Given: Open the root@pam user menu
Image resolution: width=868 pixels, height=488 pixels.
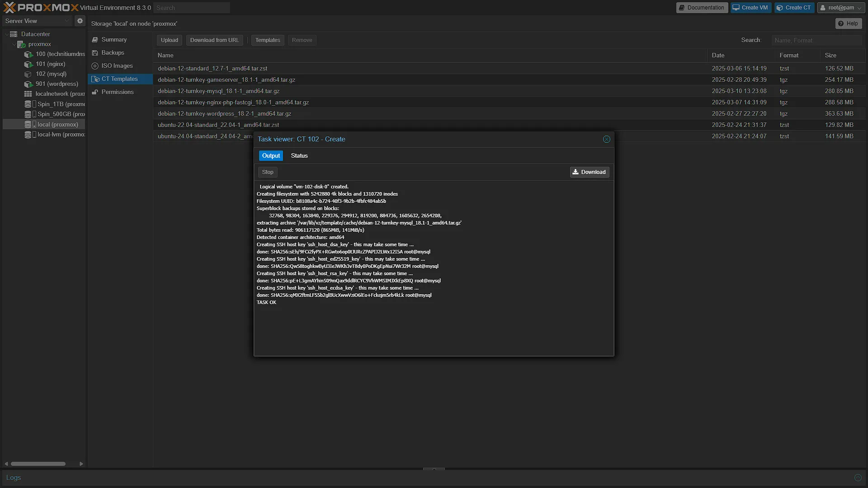Looking at the screenshot, I should point(841,8).
